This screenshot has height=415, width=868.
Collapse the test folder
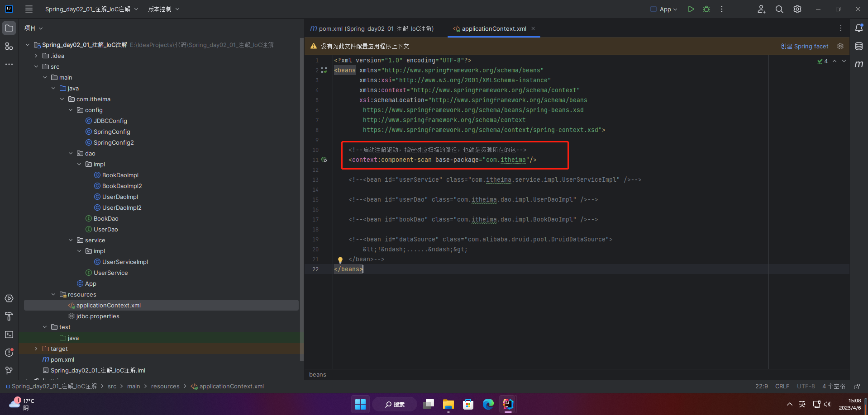[x=45, y=327]
